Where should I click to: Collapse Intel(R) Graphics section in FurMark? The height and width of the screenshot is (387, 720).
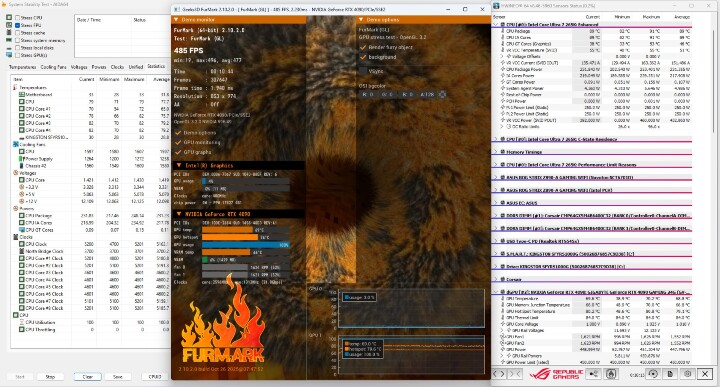point(179,165)
